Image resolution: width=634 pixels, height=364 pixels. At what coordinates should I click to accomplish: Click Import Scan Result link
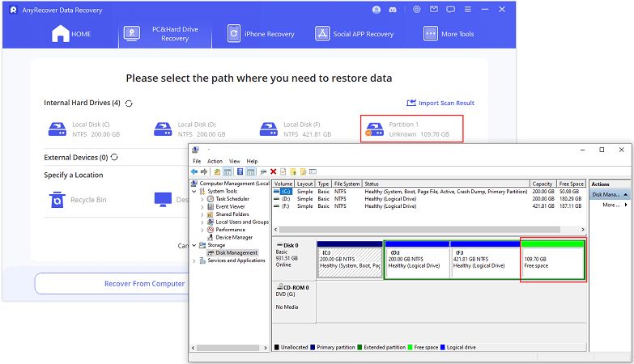440,103
